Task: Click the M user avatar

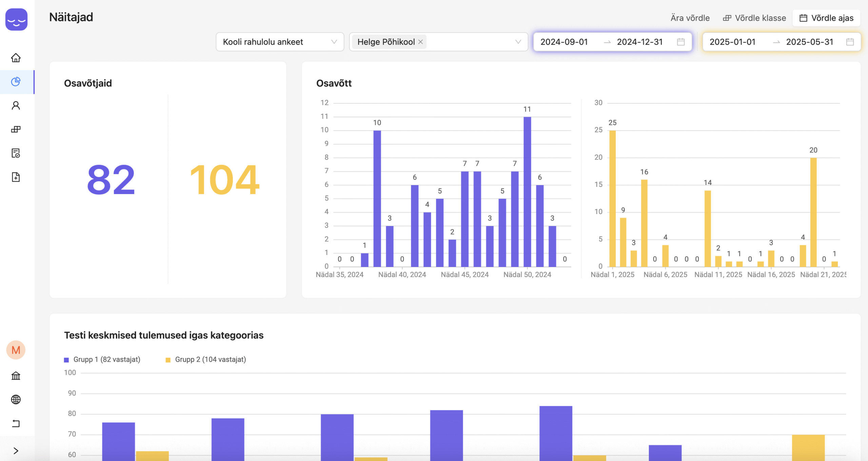Action: click(x=16, y=350)
